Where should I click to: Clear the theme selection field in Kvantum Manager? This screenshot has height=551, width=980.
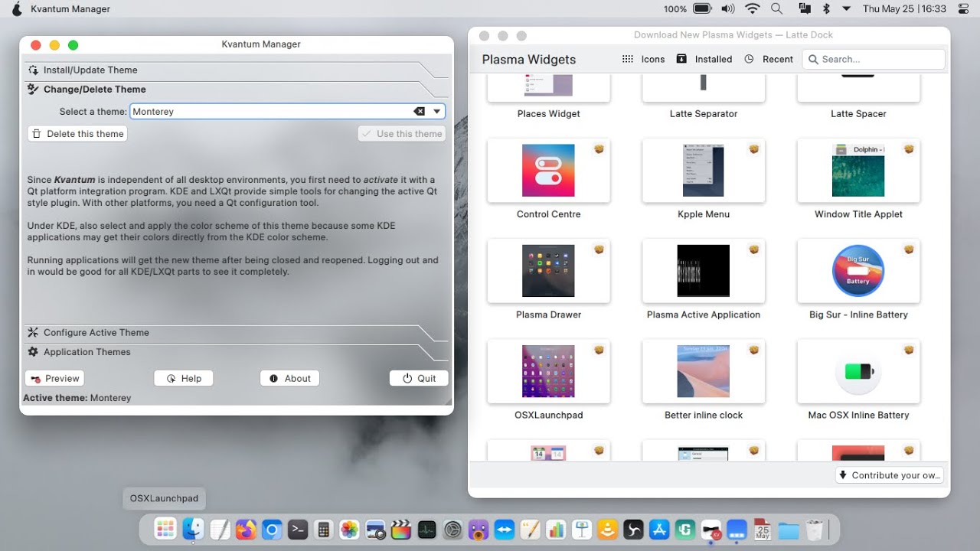click(x=419, y=112)
